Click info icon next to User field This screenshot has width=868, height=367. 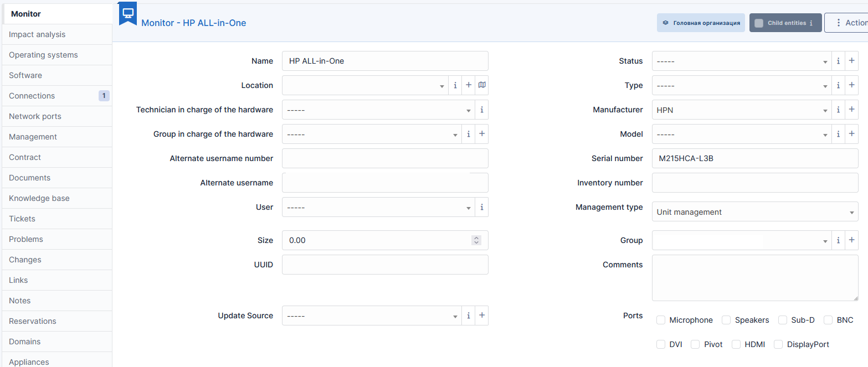click(x=482, y=207)
